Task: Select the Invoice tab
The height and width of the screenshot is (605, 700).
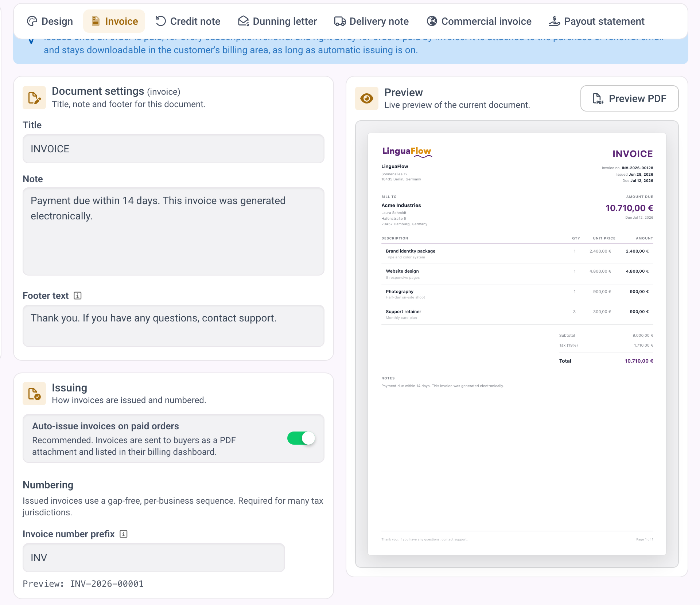Action: coord(114,21)
